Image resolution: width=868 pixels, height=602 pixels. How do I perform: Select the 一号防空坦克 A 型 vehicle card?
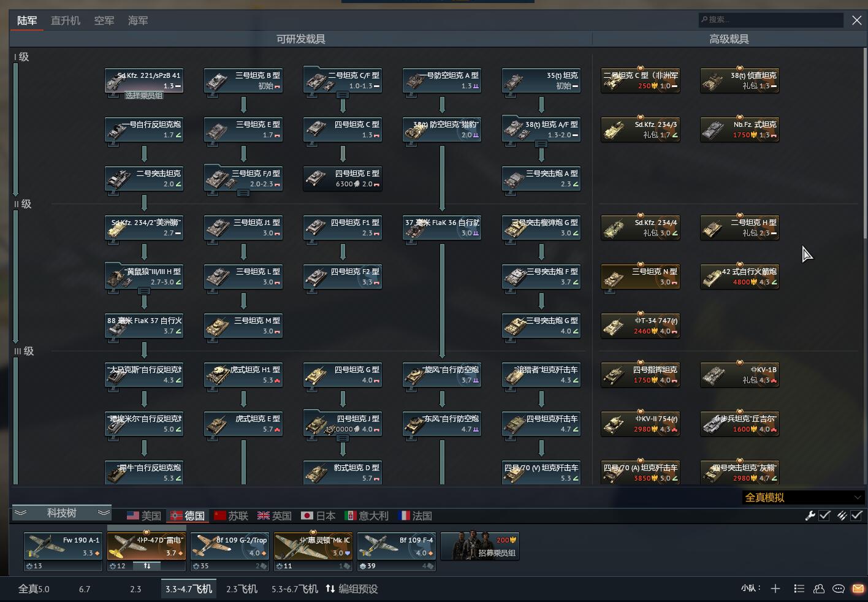[442, 80]
